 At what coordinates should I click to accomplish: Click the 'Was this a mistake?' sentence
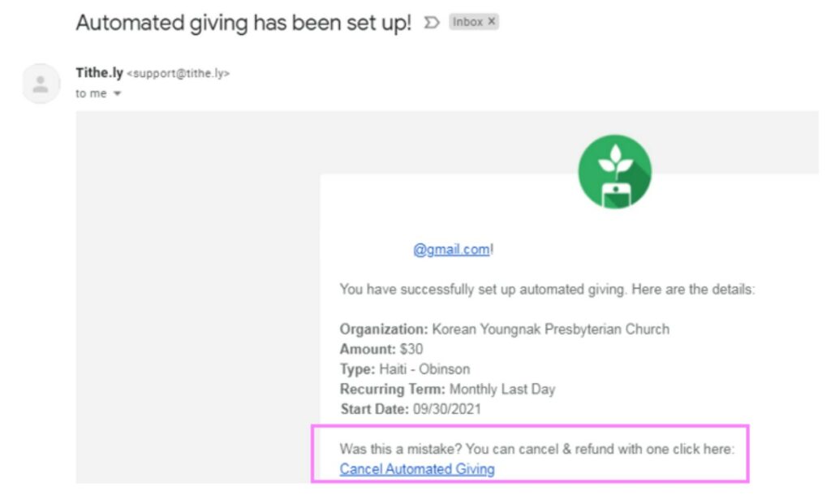point(537,449)
